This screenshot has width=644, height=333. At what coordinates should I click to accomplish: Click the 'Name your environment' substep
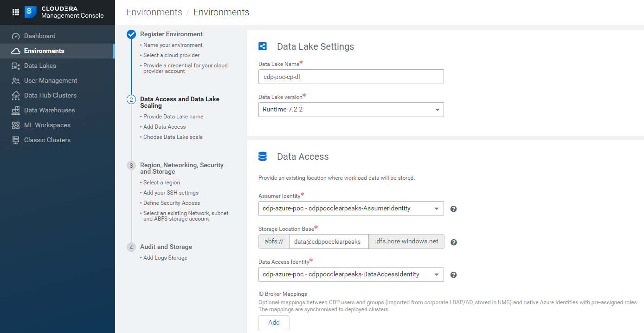click(173, 46)
